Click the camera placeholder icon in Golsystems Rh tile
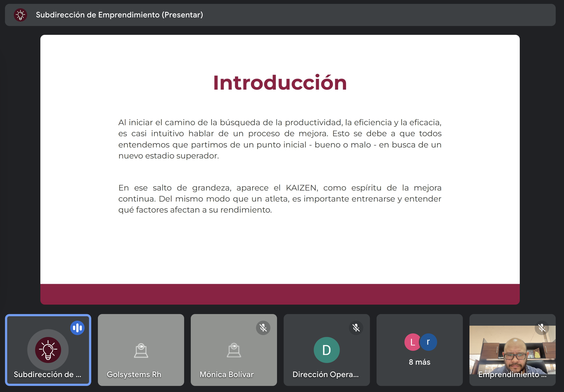Viewport: 564px width, 392px height. point(141,351)
